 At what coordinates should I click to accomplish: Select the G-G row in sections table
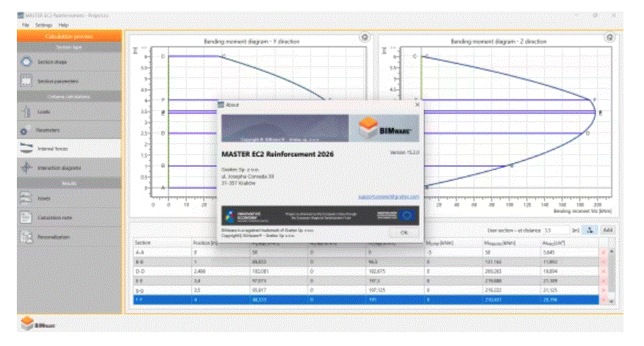[365, 290]
